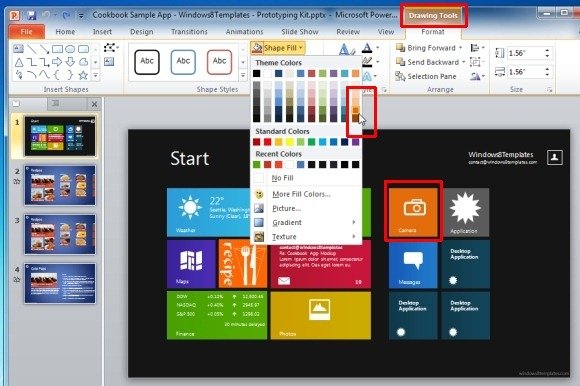Image resolution: width=580 pixels, height=386 pixels.
Task: Select the Elbow Arrow Connector shape
Action: 44,62
